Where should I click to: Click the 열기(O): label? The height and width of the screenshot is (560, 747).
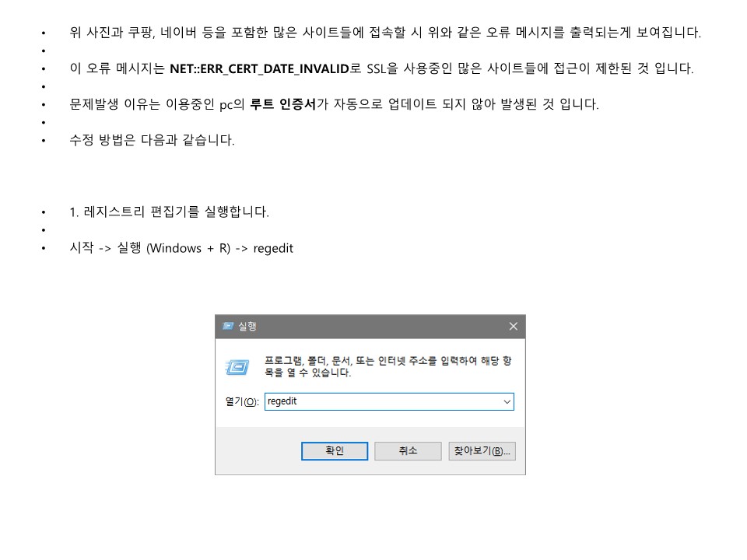click(242, 402)
